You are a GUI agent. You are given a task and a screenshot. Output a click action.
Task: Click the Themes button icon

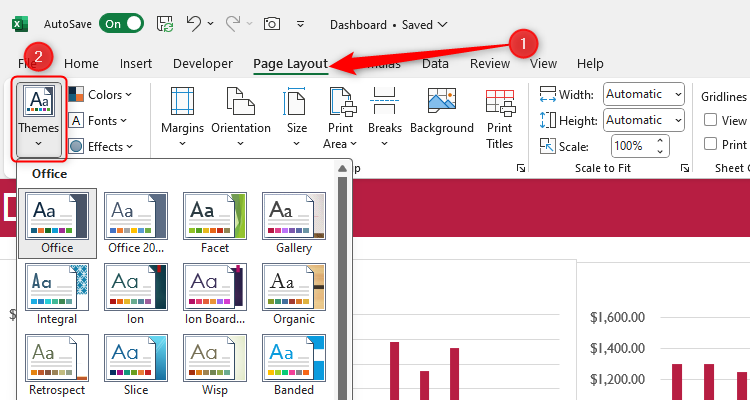coord(39,102)
